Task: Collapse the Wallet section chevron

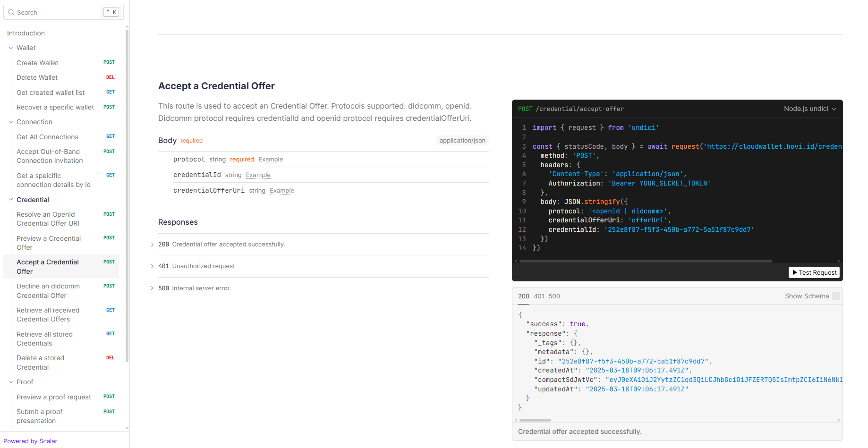Action: point(11,48)
